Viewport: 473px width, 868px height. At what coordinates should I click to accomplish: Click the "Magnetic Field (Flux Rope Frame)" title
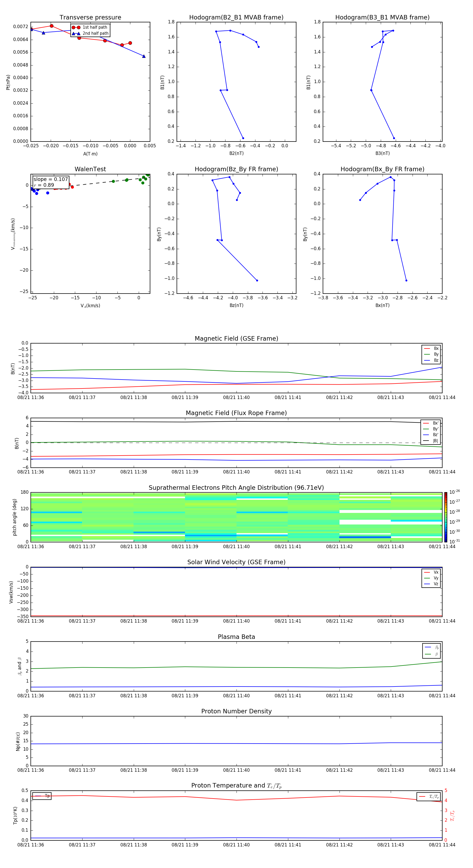(x=236, y=413)
